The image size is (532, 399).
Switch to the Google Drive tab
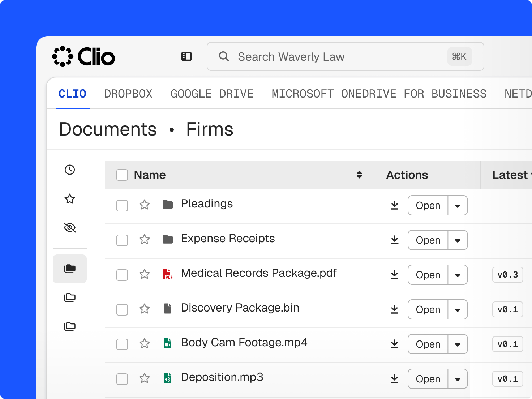click(x=212, y=94)
